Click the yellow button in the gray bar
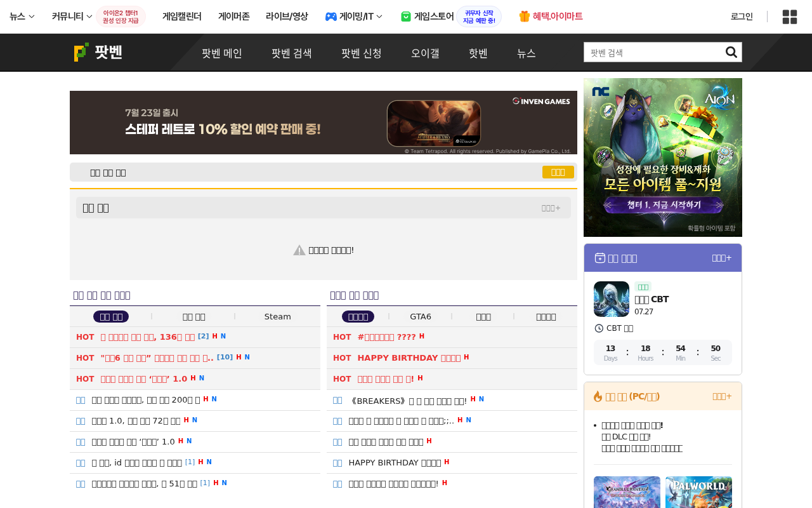Viewport: 812px width, 508px height. 558,172
